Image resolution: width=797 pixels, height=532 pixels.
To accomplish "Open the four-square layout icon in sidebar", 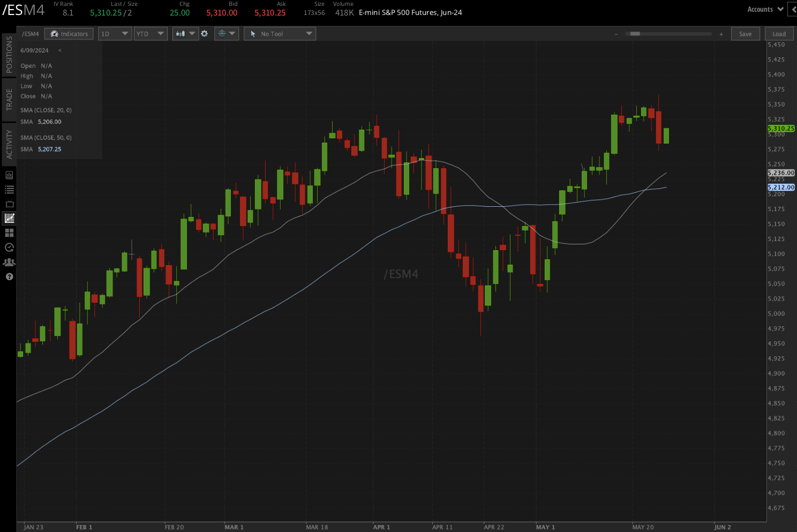I will point(9,233).
